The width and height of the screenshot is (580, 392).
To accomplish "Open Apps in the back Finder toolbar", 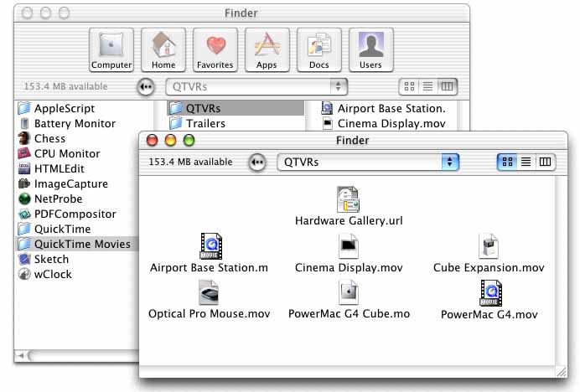I will click(x=267, y=50).
